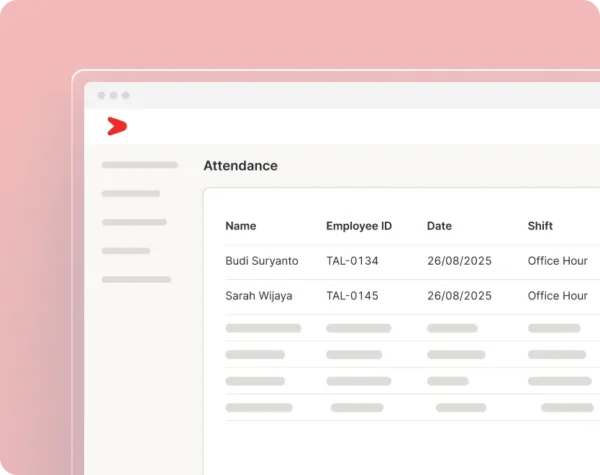Viewport: 600px width, 475px height.
Task: Select employee ID TAL-0134
Action: 352,261
